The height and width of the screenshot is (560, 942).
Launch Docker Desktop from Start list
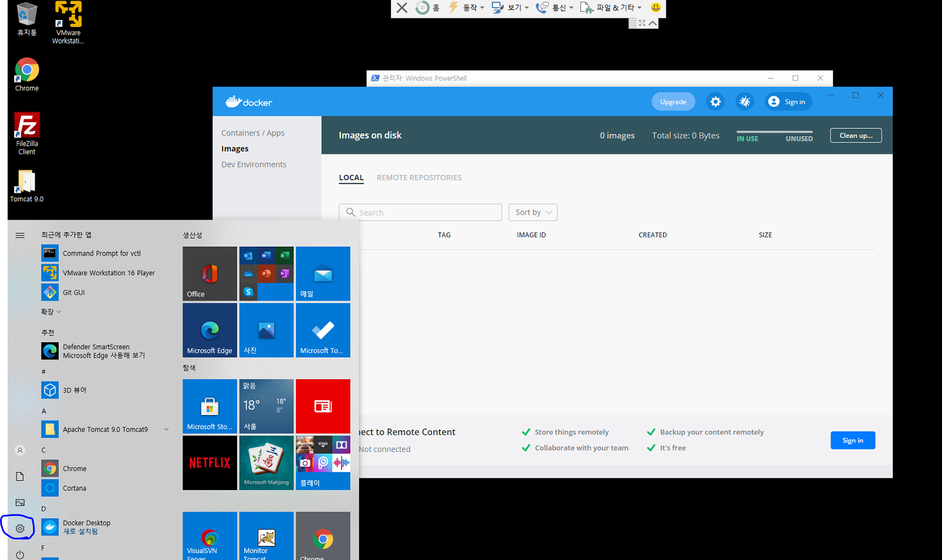pyautogui.click(x=106, y=527)
